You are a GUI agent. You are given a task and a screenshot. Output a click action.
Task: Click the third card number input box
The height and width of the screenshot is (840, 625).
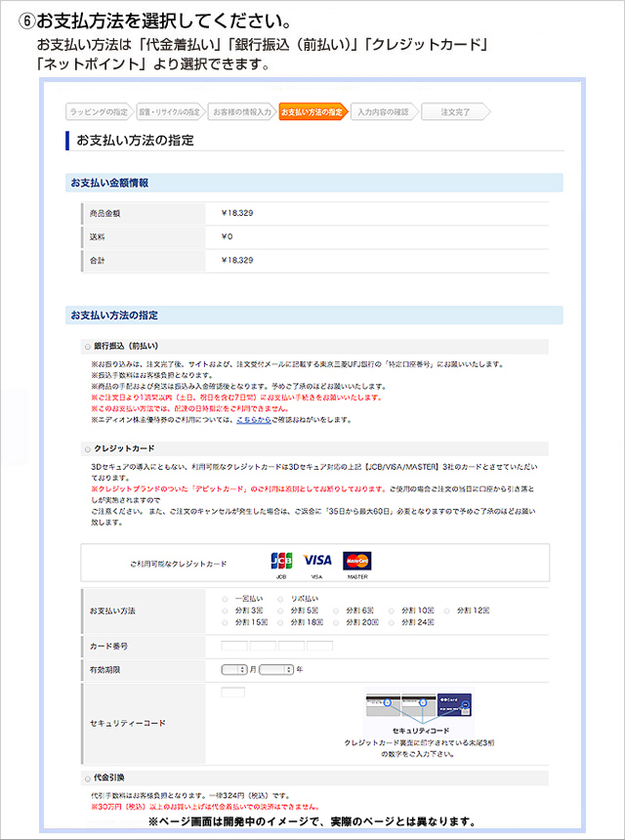[291, 646]
